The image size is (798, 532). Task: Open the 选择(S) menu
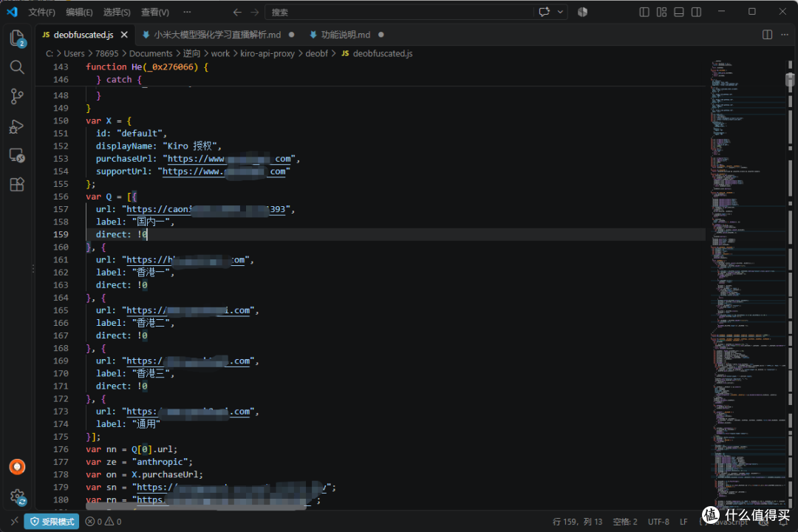pyautogui.click(x=117, y=13)
